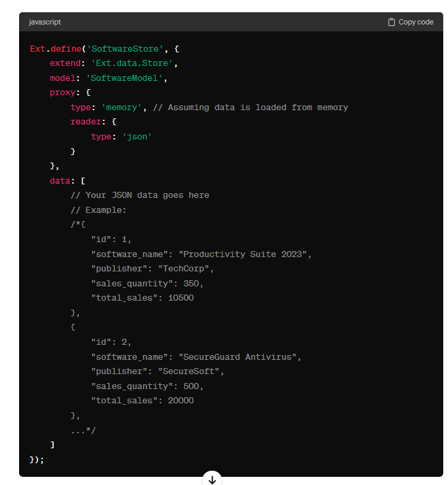Click the total_sales value 20000
Screen dimensions: 448x485
pyautogui.click(x=181, y=401)
